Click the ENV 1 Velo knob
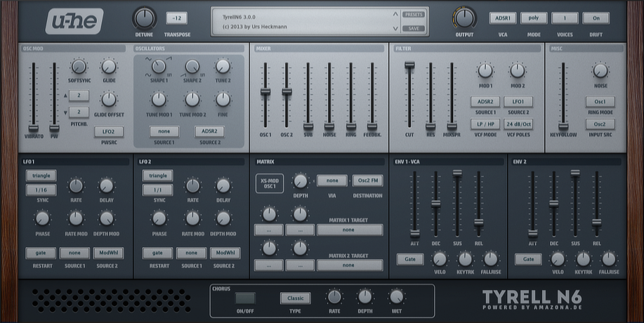 pos(440,259)
